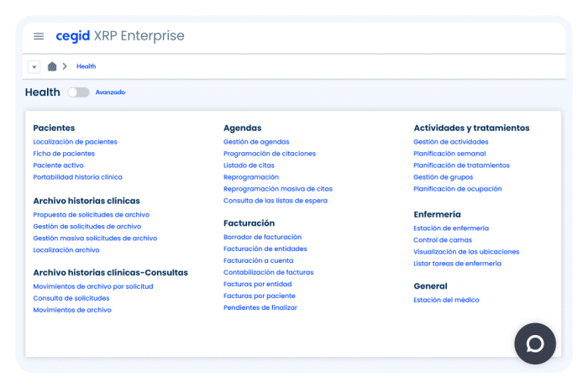This screenshot has height=388, width=588.
Task: Select Health in the breadcrumb
Action: coord(87,66)
